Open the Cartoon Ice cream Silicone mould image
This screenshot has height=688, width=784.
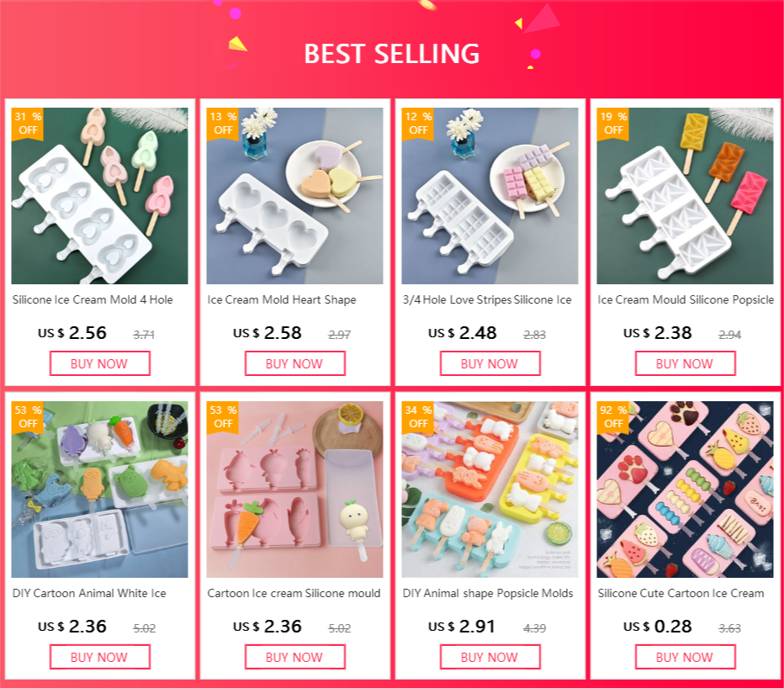(x=294, y=490)
